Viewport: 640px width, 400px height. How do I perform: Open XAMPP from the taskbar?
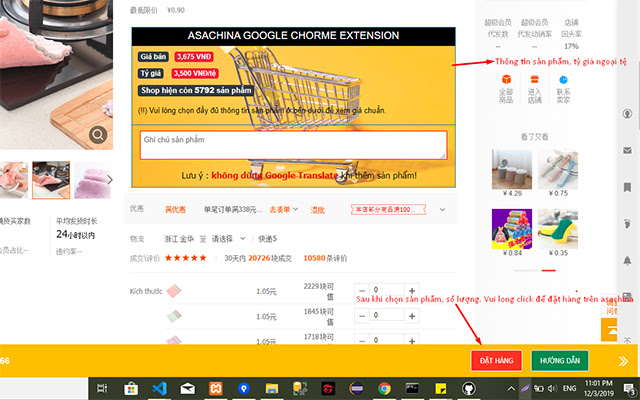coord(216,388)
